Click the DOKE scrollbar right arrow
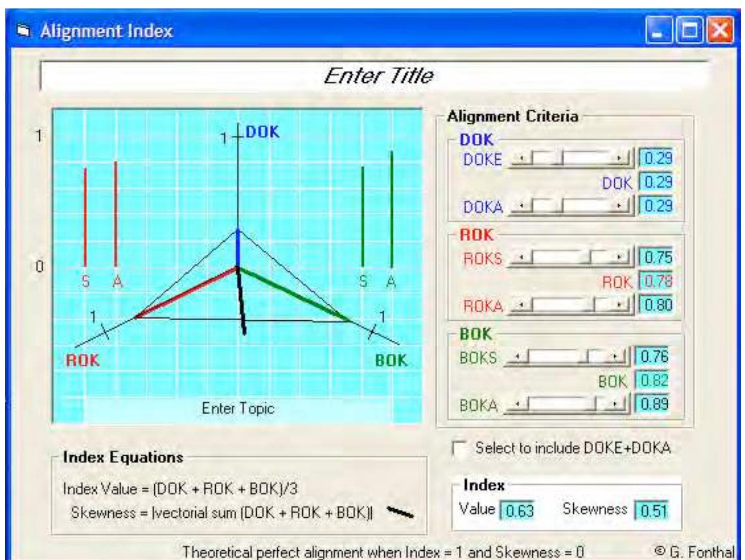Image resolution: width=745 pixels, height=560 pixels. click(619, 158)
